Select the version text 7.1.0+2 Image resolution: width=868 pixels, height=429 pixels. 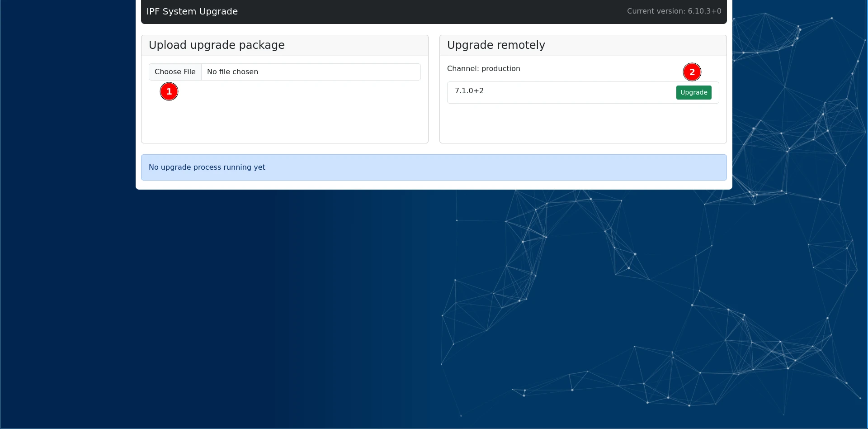(469, 91)
